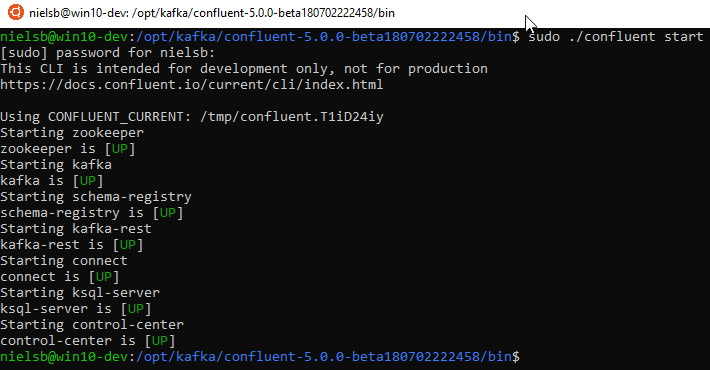The width and height of the screenshot is (710, 370).
Task: Click the zookeeper UP status
Action: [x=120, y=149]
